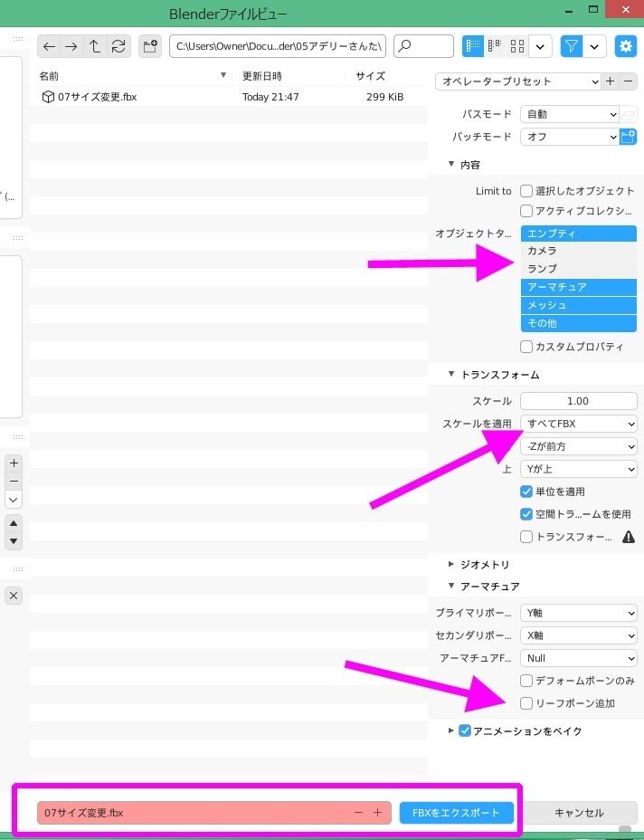The image size is (644, 840).
Task: Toggle カメラ object type
Action: [579, 251]
